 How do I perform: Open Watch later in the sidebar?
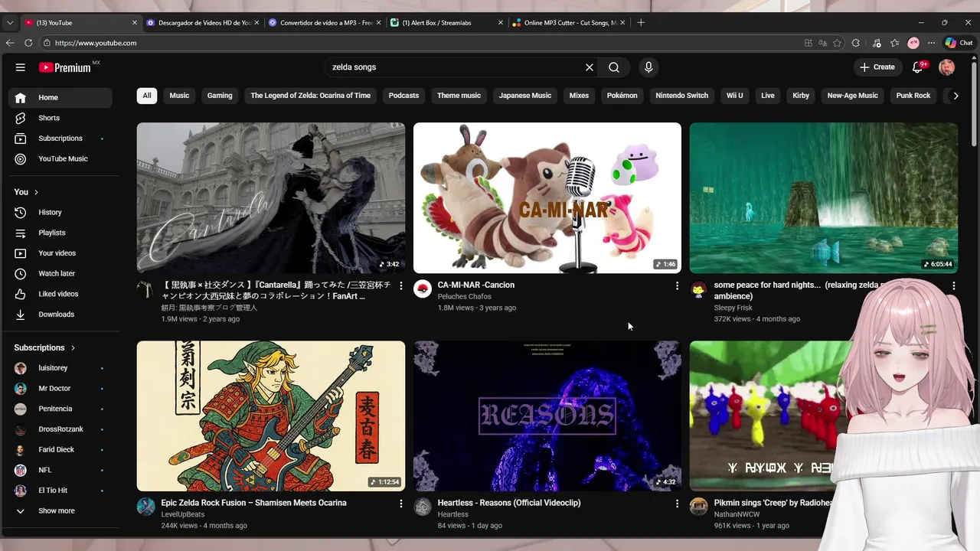(60, 273)
